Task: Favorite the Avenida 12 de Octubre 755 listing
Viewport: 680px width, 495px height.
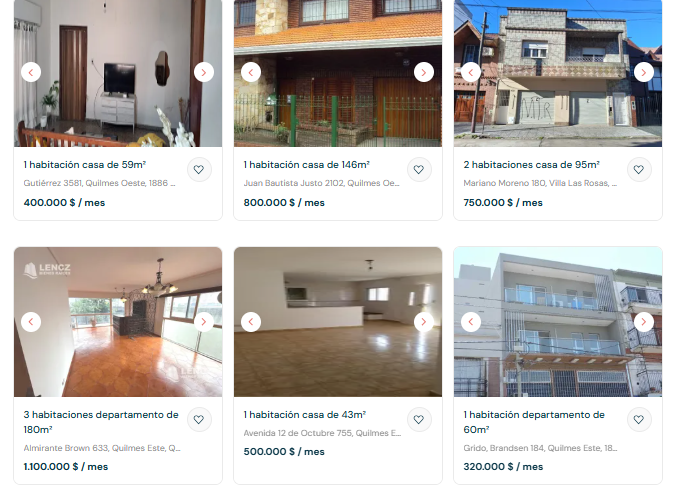Action: coord(419,420)
